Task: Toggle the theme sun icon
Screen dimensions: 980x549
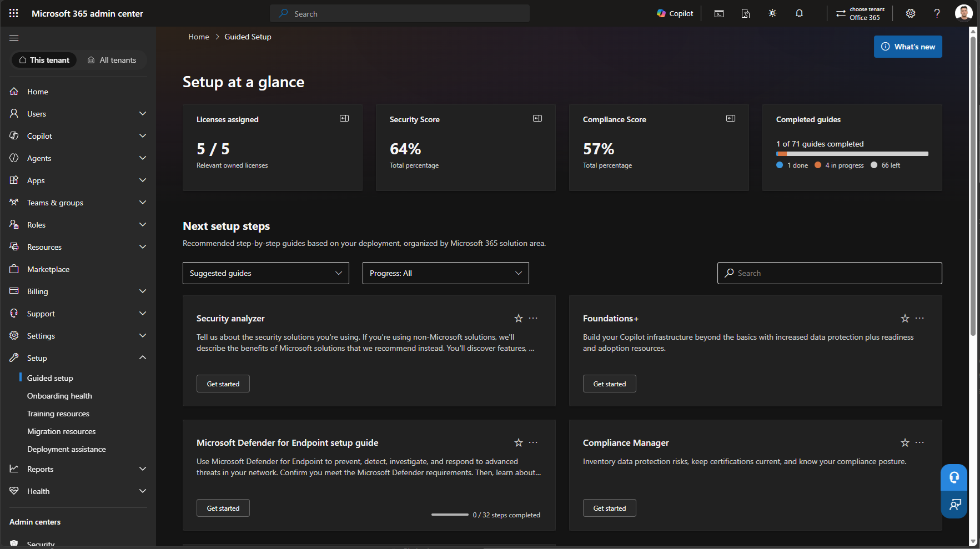Action: pos(772,13)
